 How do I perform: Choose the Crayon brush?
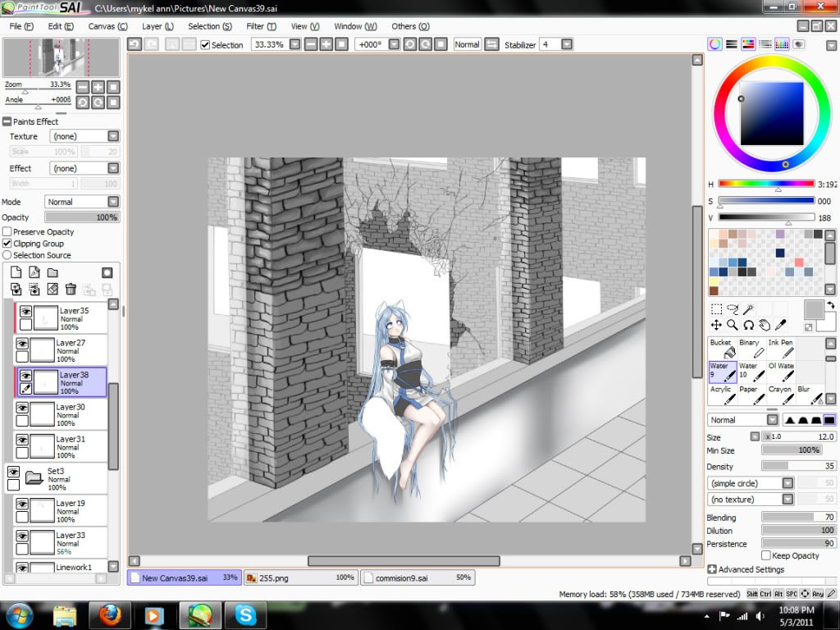click(x=781, y=395)
